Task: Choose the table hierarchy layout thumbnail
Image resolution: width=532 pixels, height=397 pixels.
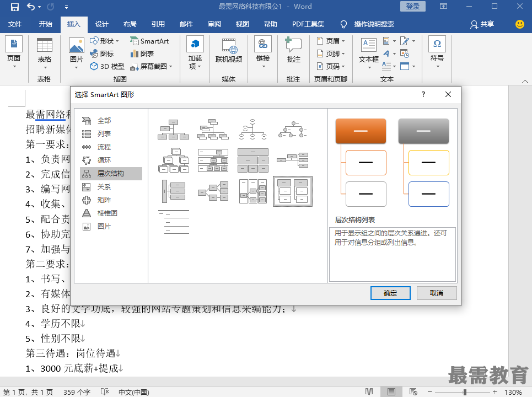Action: 252,160
